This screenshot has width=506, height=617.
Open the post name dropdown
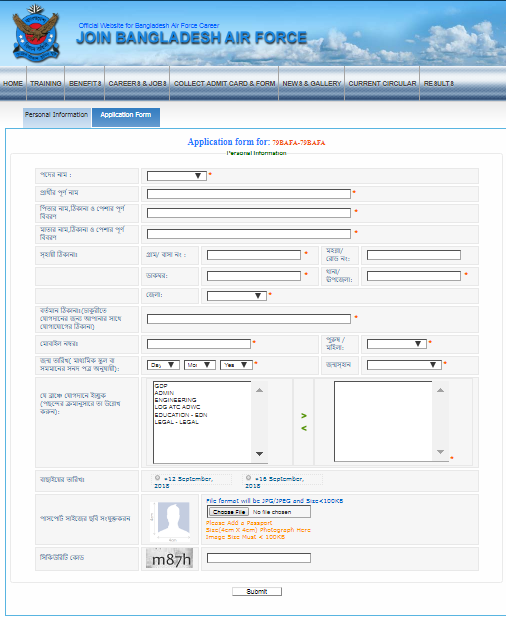pos(177,176)
